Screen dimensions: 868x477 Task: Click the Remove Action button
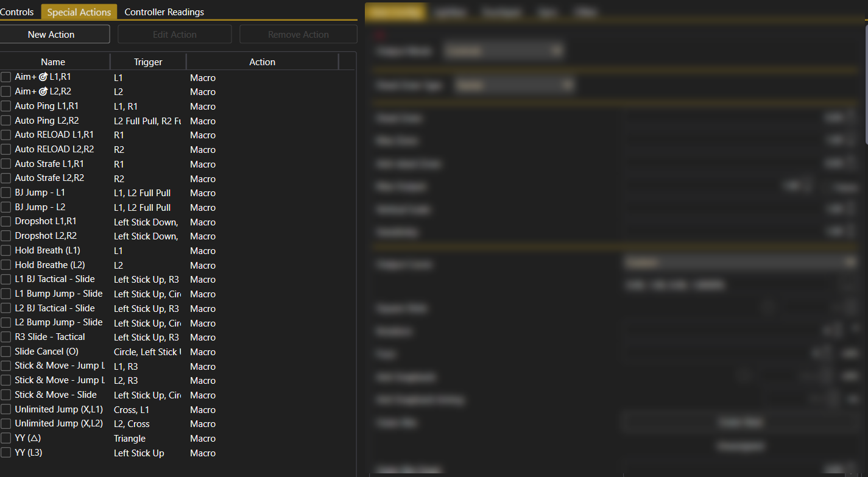298,34
